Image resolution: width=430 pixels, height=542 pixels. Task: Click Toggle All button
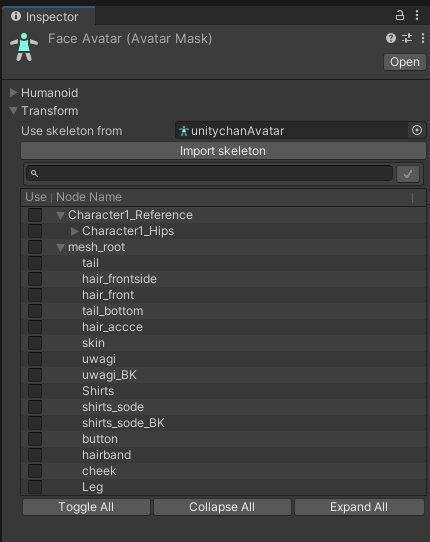tap(86, 507)
